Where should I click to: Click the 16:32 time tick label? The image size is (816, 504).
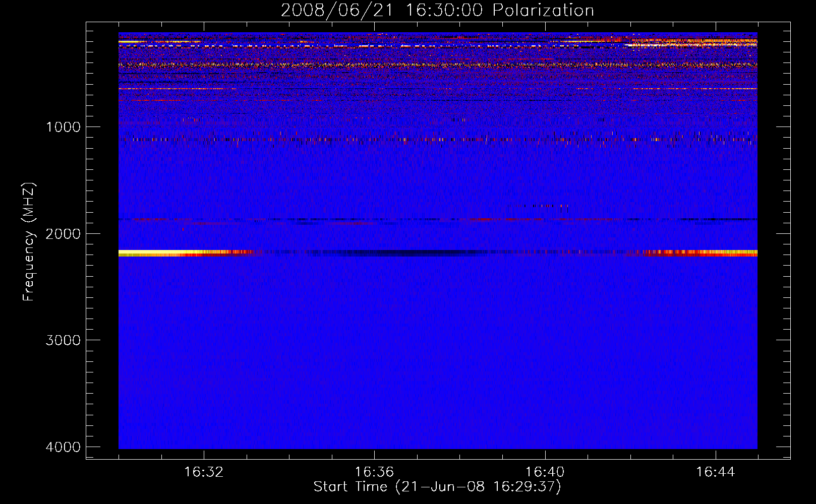point(204,472)
